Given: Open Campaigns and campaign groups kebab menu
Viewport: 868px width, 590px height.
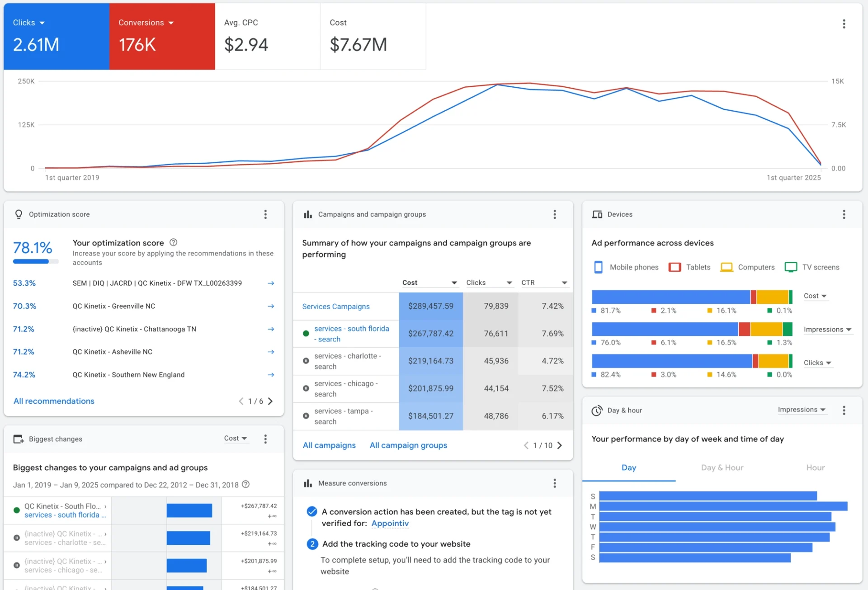Looking at the screenshot, I should tap(555, 214).
